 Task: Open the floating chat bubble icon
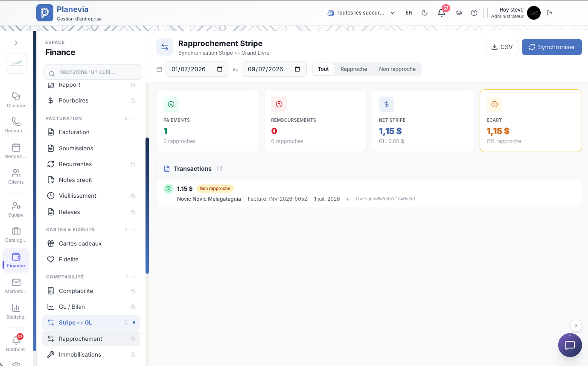[570, 345]
